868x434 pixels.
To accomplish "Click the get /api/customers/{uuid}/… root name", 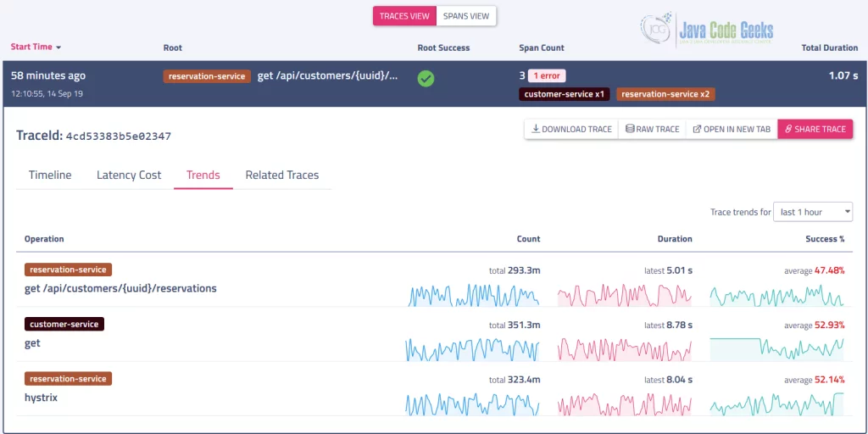I will point(328,75).
